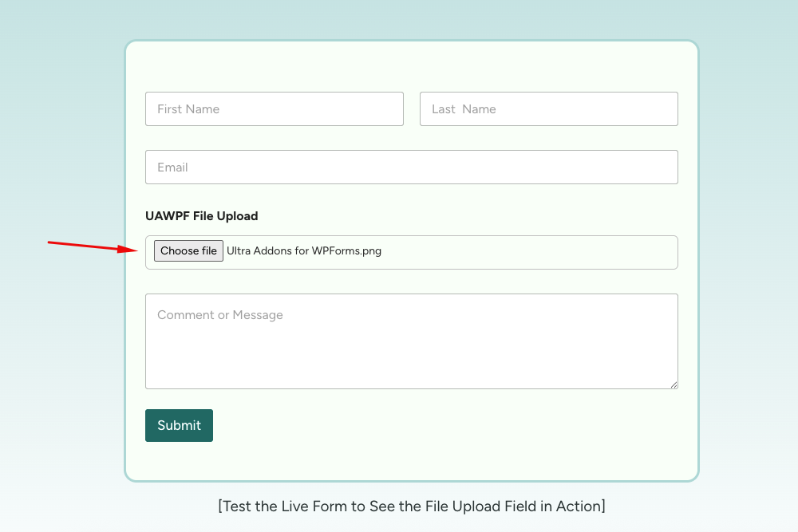Focus the Email address field
Viewport: 798px width, 532px height.
(411, 167)
